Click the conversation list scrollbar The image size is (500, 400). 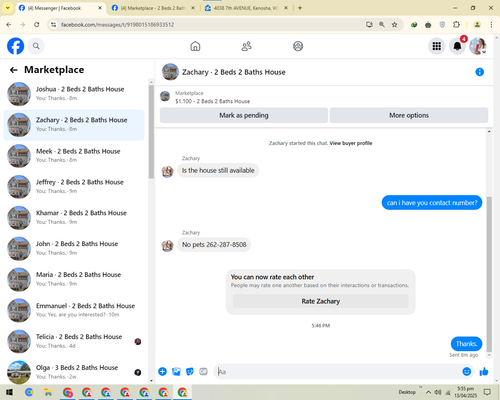[x=151, y=132]
